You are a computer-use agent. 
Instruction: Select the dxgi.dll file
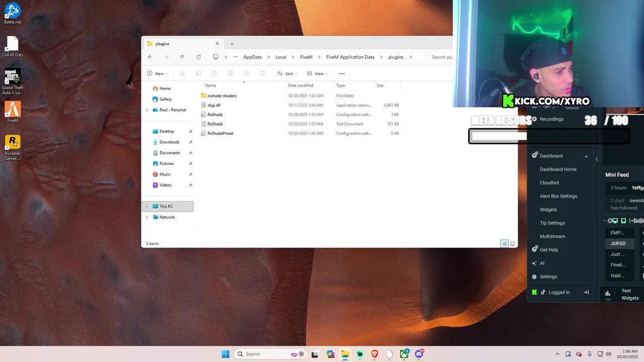point(214,105)
